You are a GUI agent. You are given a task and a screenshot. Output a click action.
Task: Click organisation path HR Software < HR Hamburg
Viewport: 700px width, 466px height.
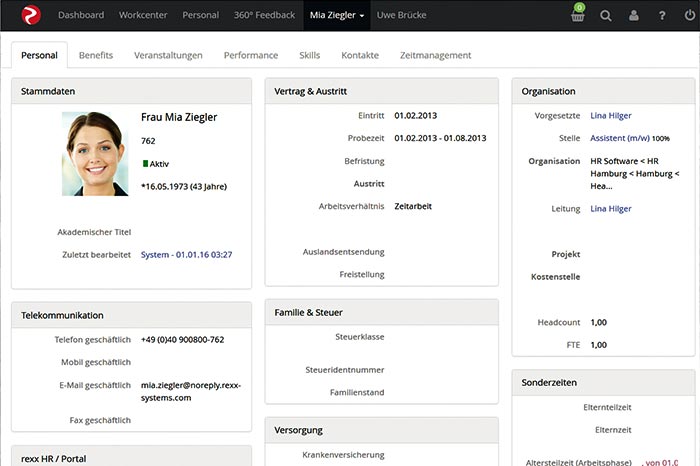coord(635,174)
